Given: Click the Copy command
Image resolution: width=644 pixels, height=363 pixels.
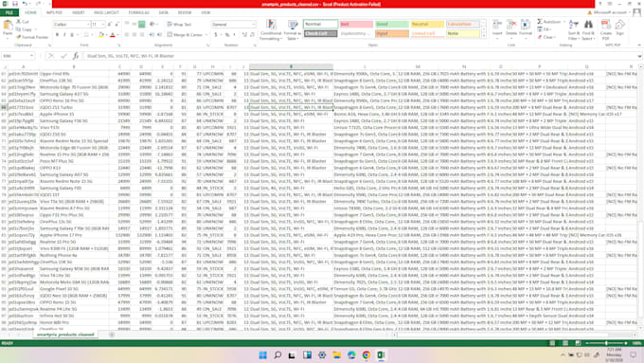Looking at the screenshot, I should click(x=24, y=29).
